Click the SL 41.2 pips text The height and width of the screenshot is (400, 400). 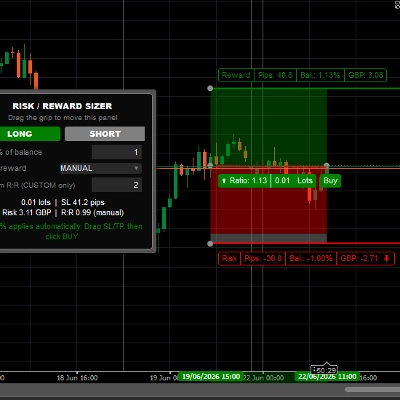tap(83, 202)
